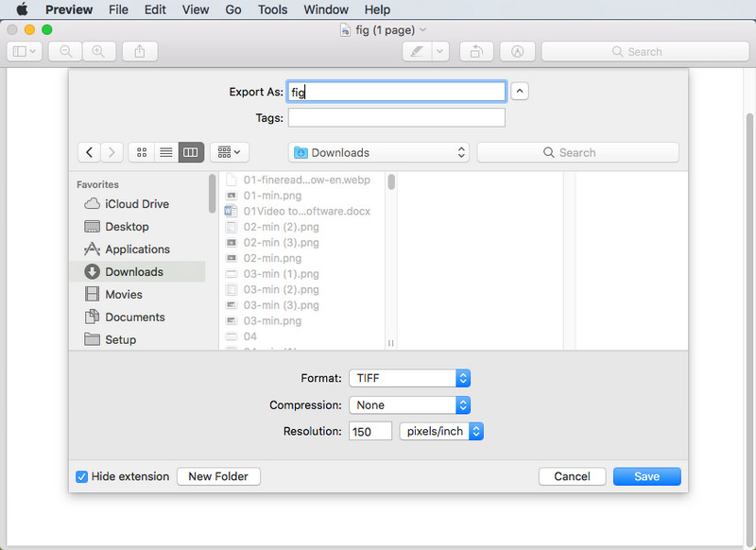Open the Format dropdown showing TIFF

pyautogui.click(x=409, y=378)
